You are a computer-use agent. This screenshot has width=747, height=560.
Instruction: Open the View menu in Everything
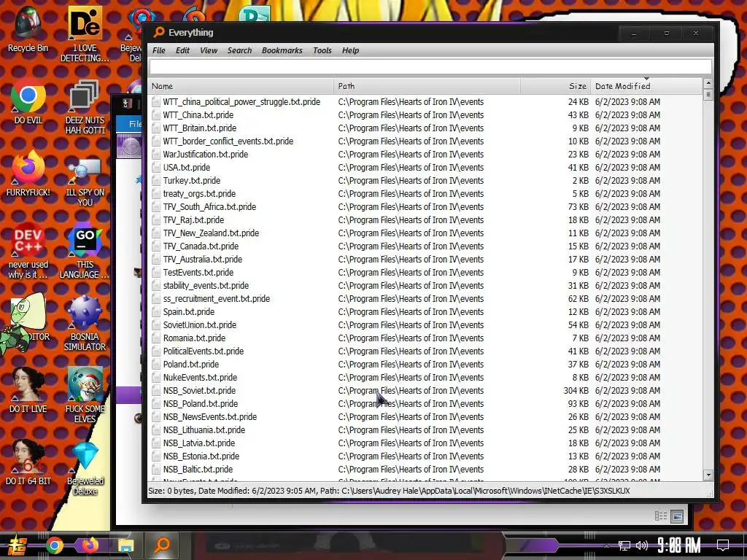coord(209,50)
